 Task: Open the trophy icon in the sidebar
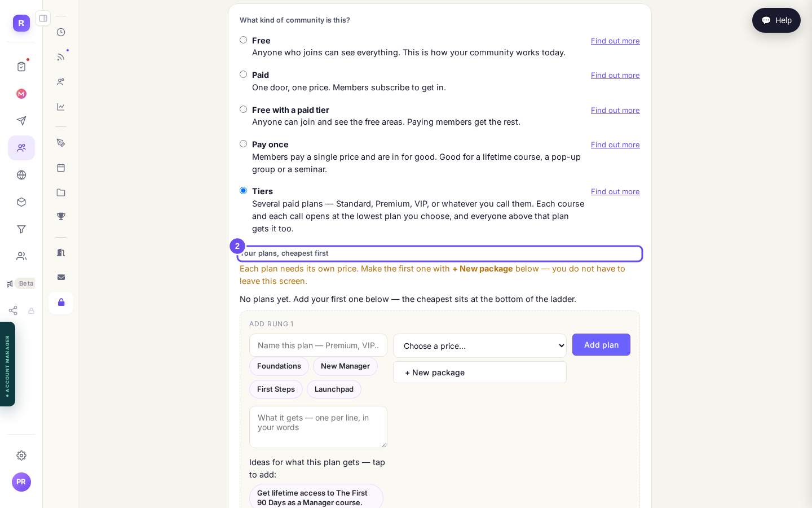tap(61, 217)
